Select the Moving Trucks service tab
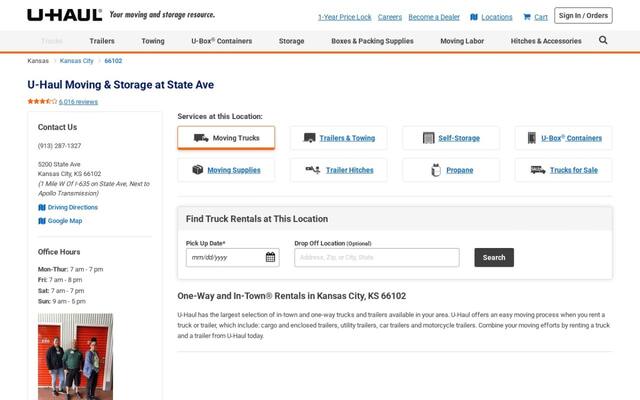The width and height of the screenshot is (640, 400). pyautogui.click(x=226, y=138)
